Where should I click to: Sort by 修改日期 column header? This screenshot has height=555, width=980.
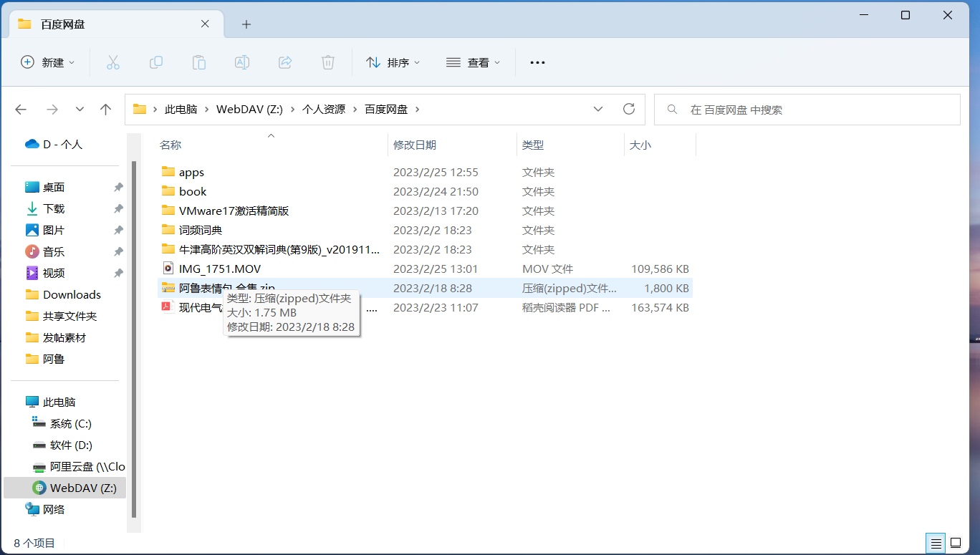(x=452, y=145)
